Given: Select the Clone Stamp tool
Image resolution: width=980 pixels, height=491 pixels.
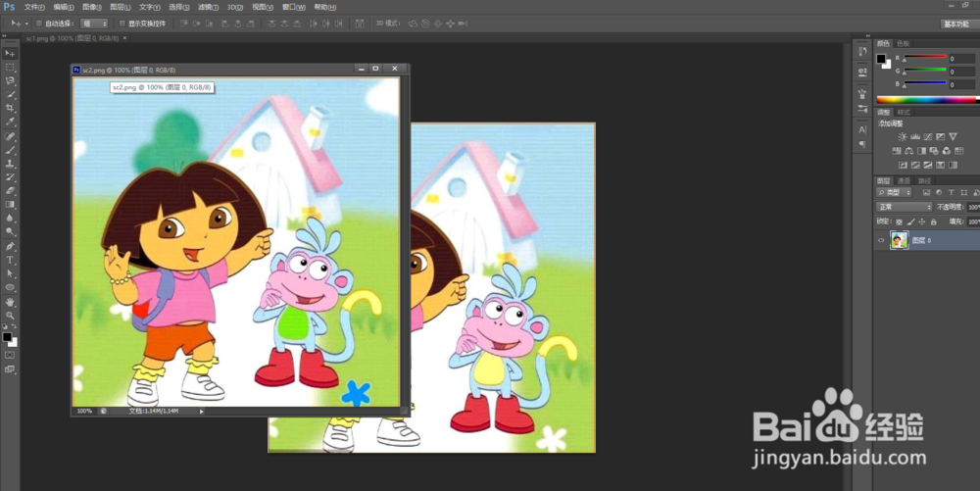Looking at the screenshot, I should (x=10, y=164).
